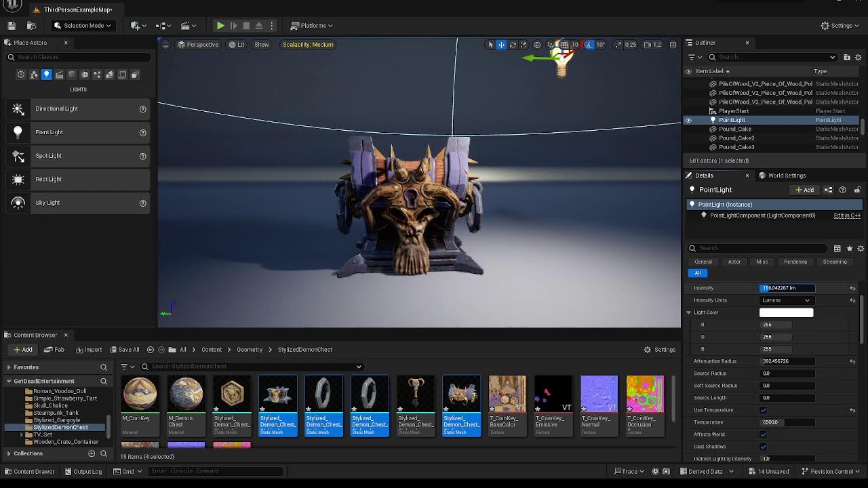Click the viewport layout maximize grid icon
This screenshot has width=868, height=488.
click(x=673, y=45)
